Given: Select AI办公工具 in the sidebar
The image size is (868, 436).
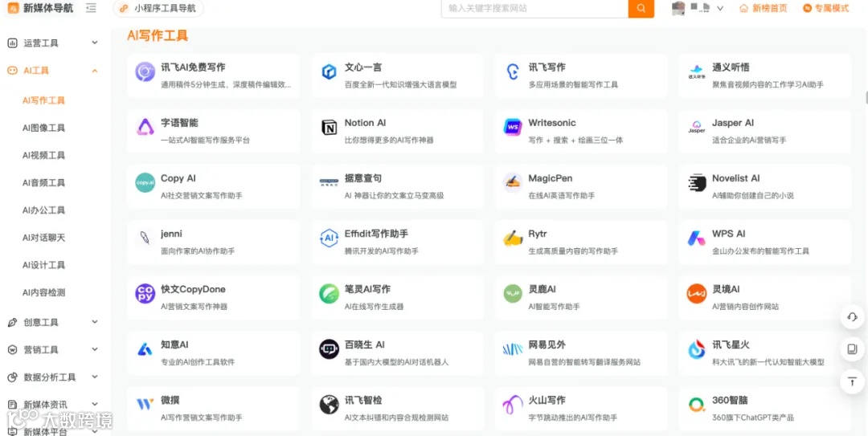Looking at the screenshot, I should (x=43, y=210).
